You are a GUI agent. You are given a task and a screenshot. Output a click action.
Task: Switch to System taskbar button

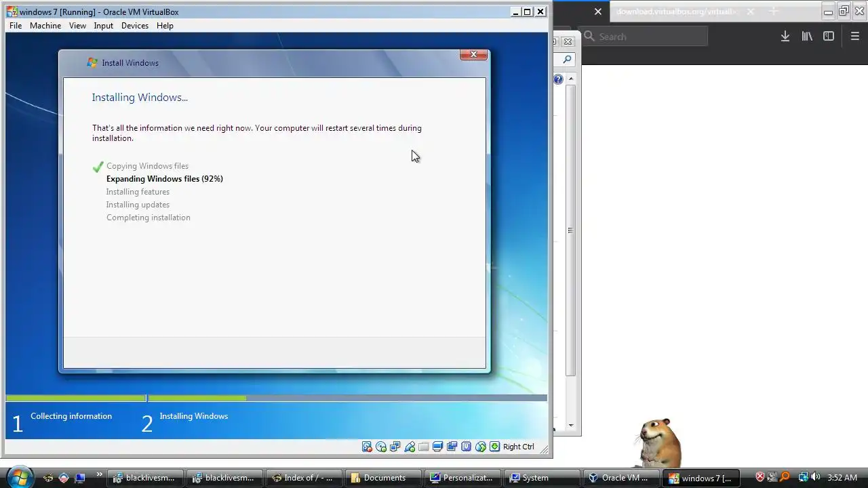pos(540,478)
